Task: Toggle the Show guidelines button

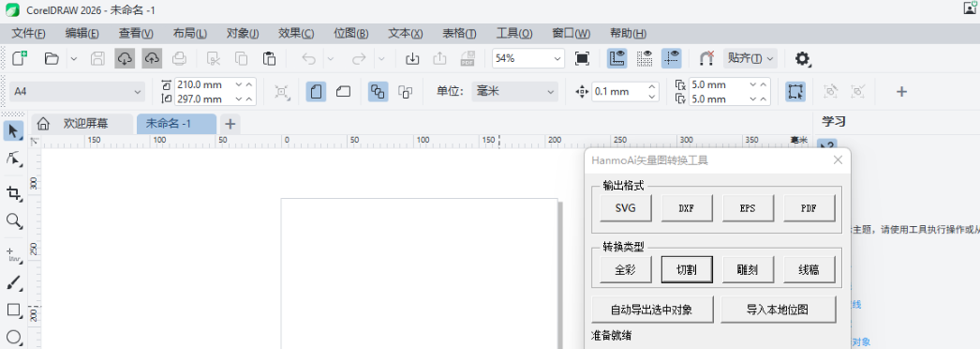Action: [x=672, y=59]
